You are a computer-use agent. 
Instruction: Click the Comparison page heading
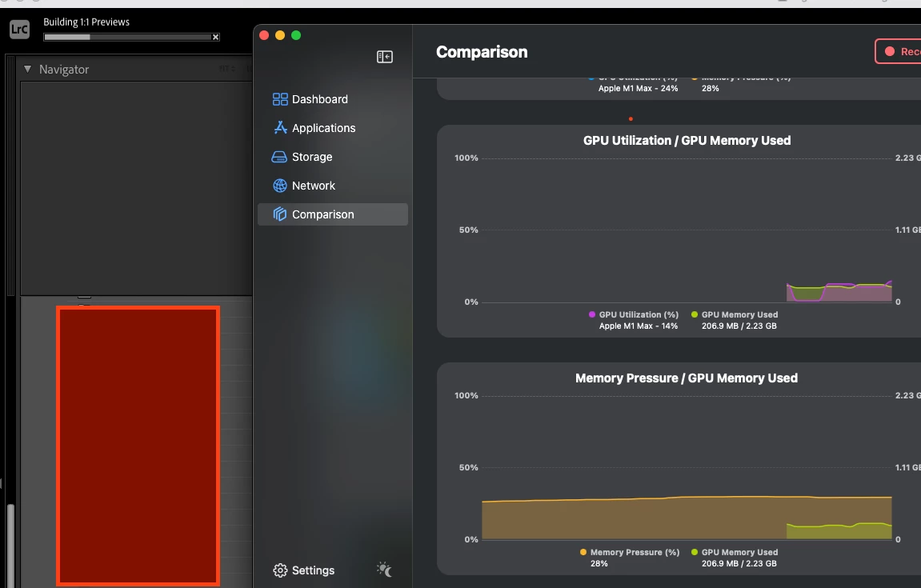pos(482,52)
